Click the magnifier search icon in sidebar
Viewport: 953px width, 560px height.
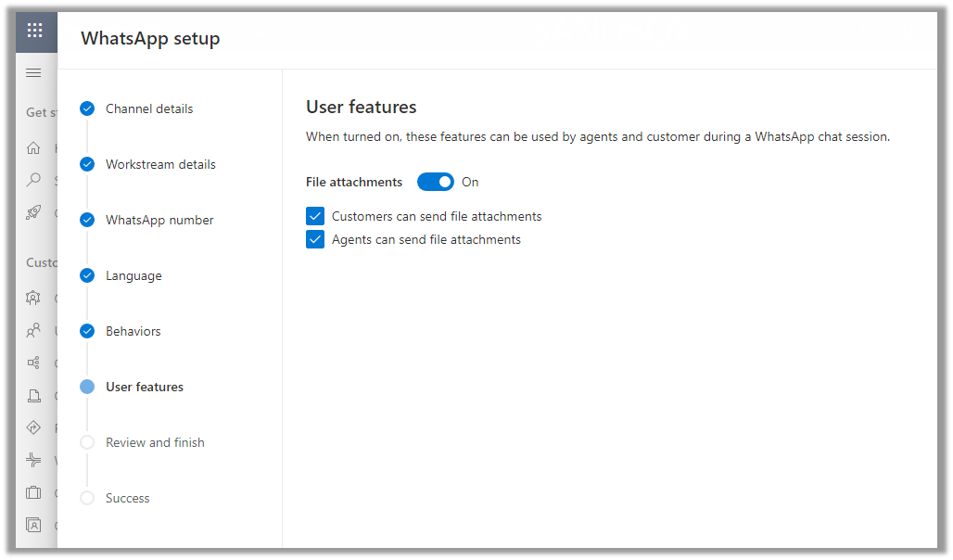pos(33,180)
